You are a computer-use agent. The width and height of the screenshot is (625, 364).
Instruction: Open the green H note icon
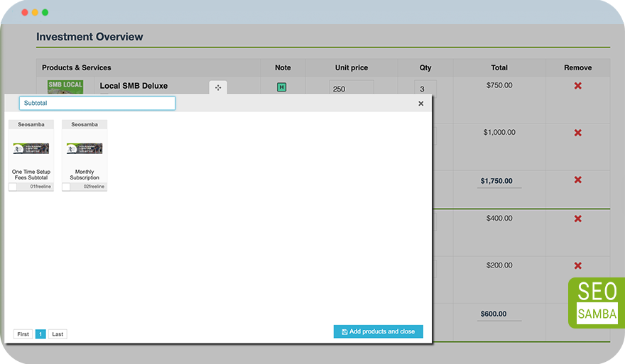(281, 87)
